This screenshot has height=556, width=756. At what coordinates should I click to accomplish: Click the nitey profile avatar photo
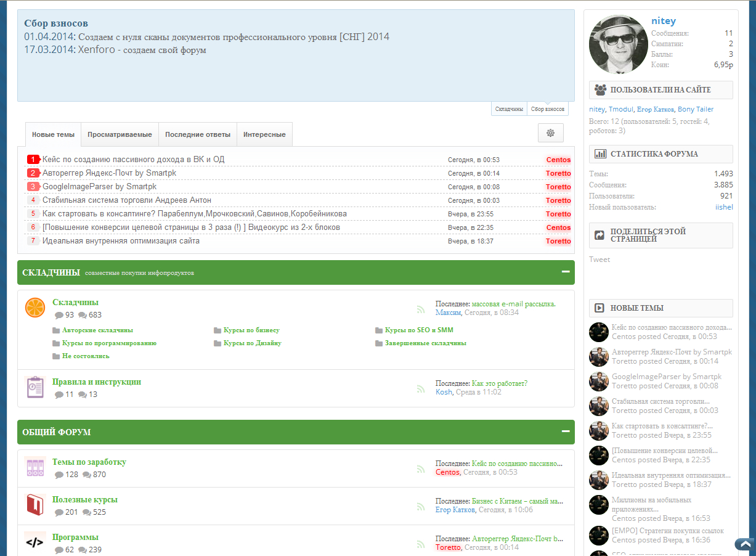tap(617, 44)
